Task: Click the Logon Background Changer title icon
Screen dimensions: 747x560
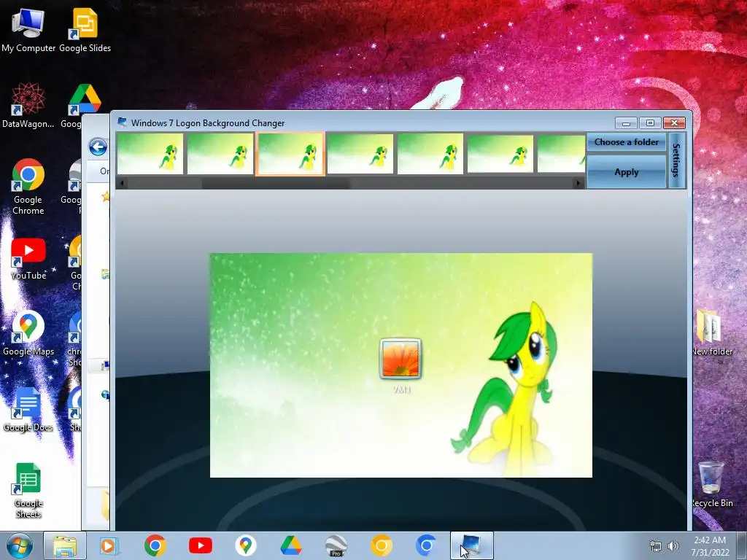Action: [x=122, y=122]
